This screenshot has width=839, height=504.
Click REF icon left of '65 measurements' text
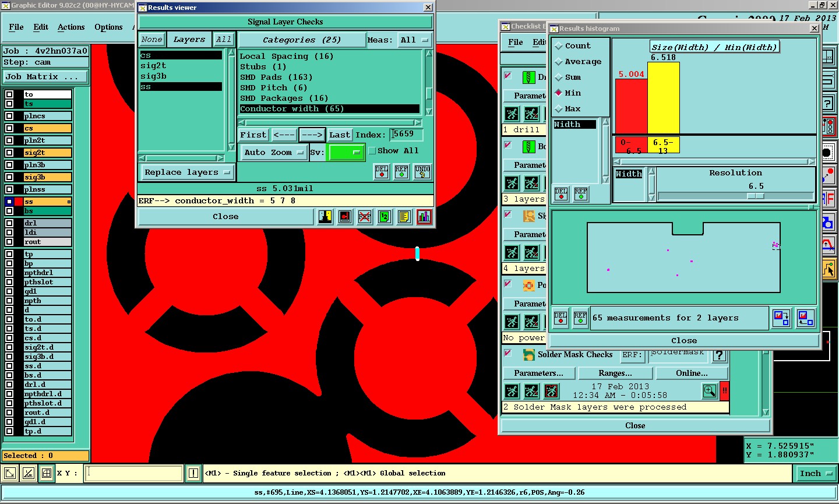click(x=580, y=318)
